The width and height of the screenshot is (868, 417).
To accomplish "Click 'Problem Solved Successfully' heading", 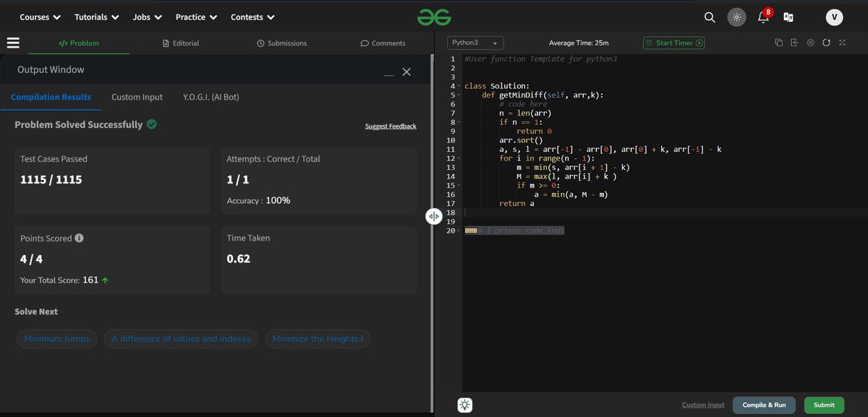I will (x=79, y=124).
